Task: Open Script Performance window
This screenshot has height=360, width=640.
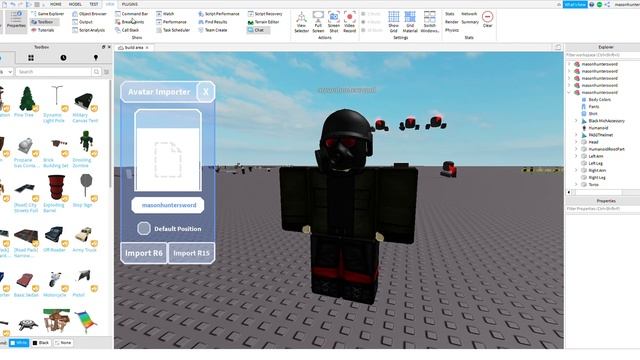Action: pos(219,13)
